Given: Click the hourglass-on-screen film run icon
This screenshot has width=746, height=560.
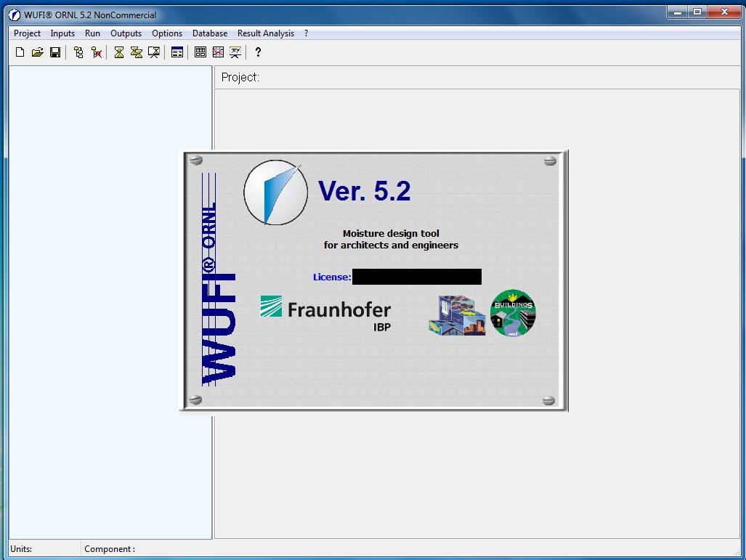Looking at the screenshot, I should (154, 52).
